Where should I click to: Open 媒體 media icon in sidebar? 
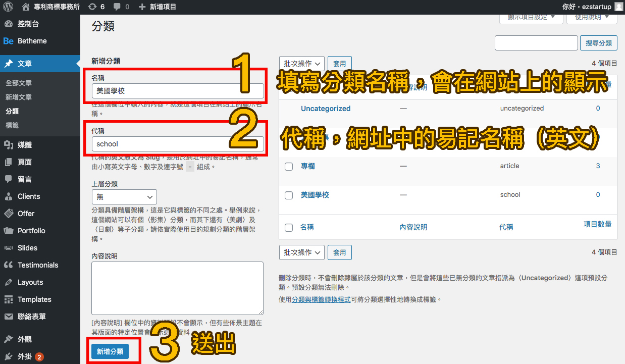9,145
